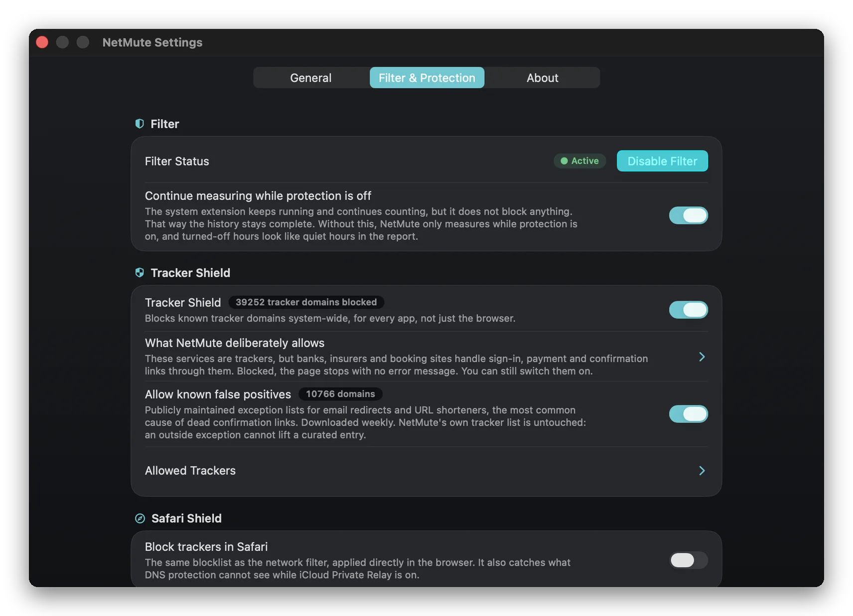Click the Disable Filter button
Viewport: 853px width, 616px height.
click(x=662, y=161)
